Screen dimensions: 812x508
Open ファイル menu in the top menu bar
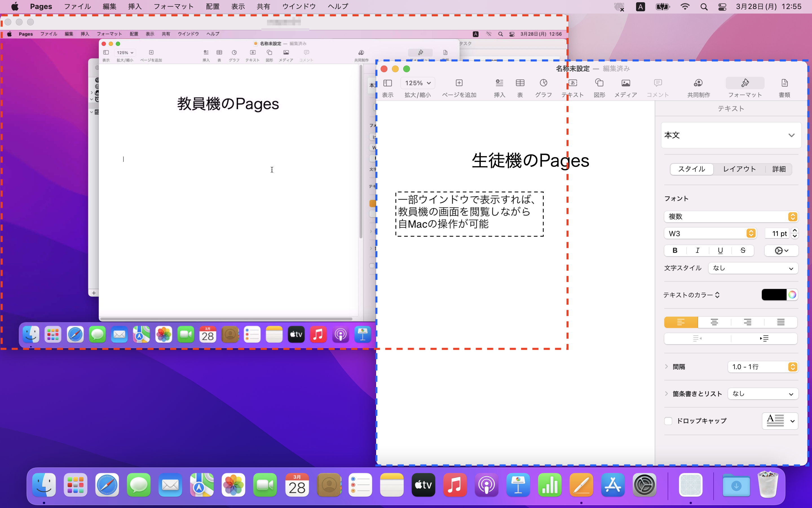point(77,6)
